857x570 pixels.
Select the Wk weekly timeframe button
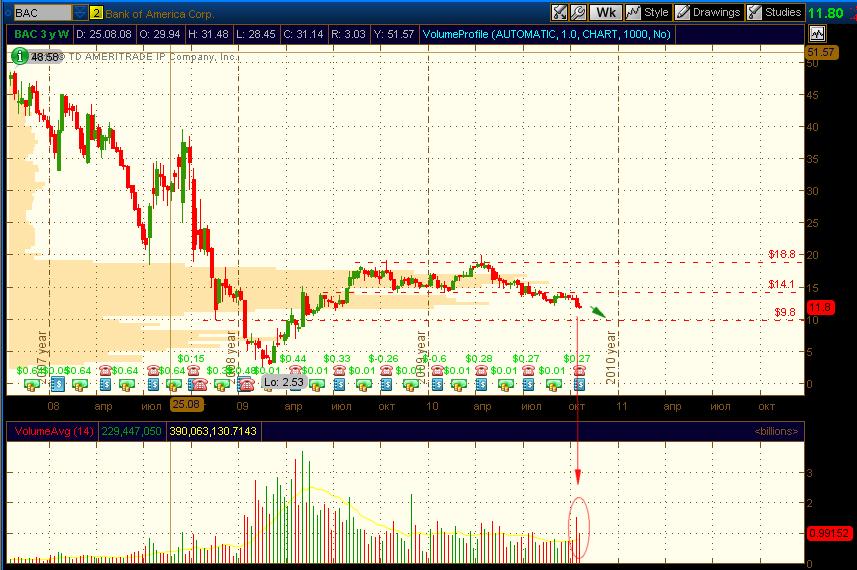click(x=605, y=13)
